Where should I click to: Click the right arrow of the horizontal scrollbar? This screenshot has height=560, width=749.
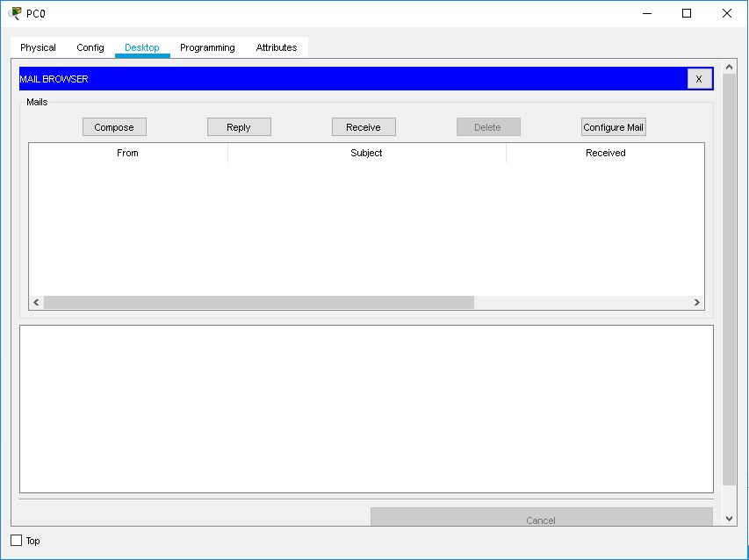tap(698, 302)
